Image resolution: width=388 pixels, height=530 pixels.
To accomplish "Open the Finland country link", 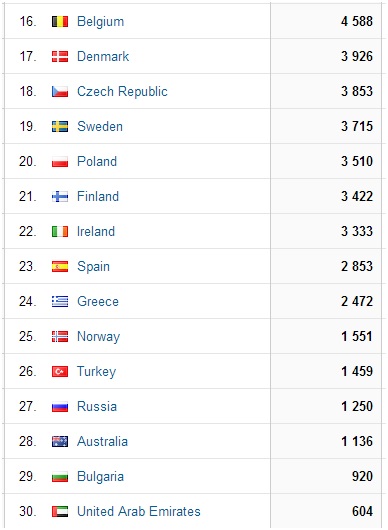I will click(x=98, y=196).
